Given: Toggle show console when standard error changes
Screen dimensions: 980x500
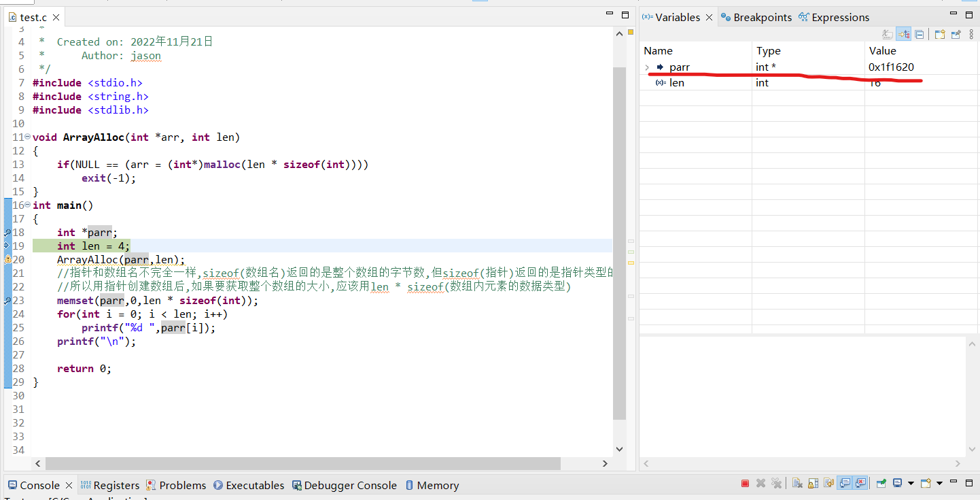Looking at the screenshot, I should [860, 483].
